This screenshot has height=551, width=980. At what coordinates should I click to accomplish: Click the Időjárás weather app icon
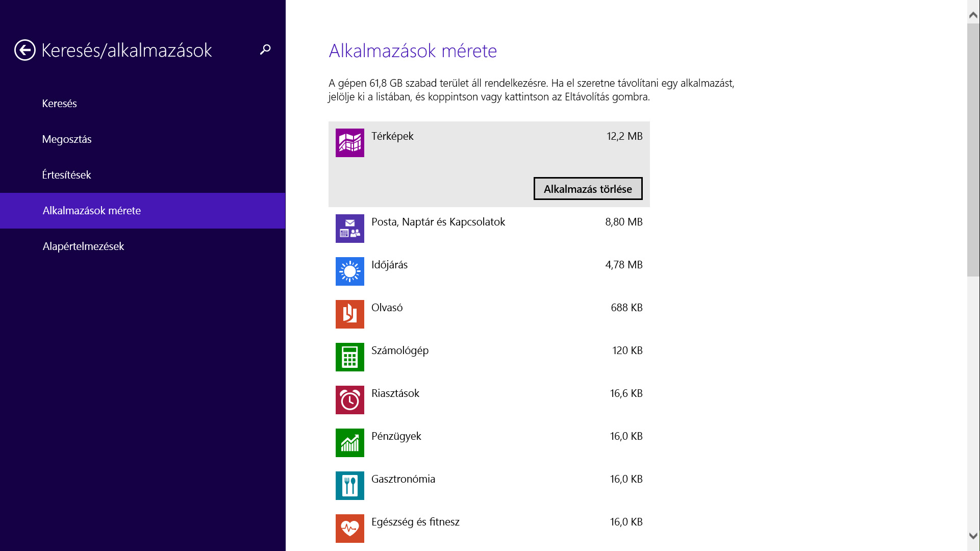click(349, 271)
